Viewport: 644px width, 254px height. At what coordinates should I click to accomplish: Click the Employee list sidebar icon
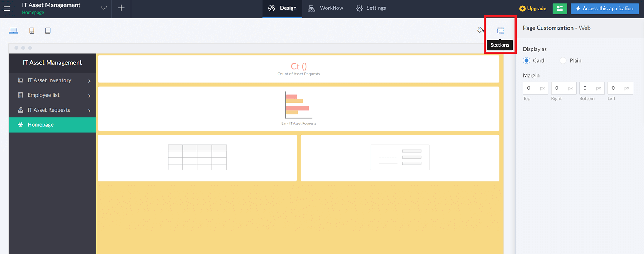point(20,95)
